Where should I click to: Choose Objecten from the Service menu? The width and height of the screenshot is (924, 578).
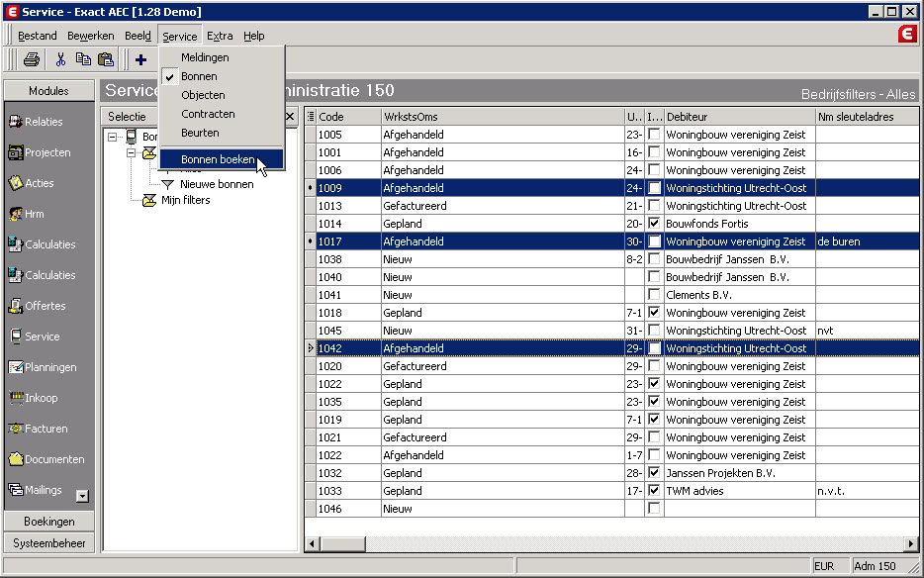[222, 95]
